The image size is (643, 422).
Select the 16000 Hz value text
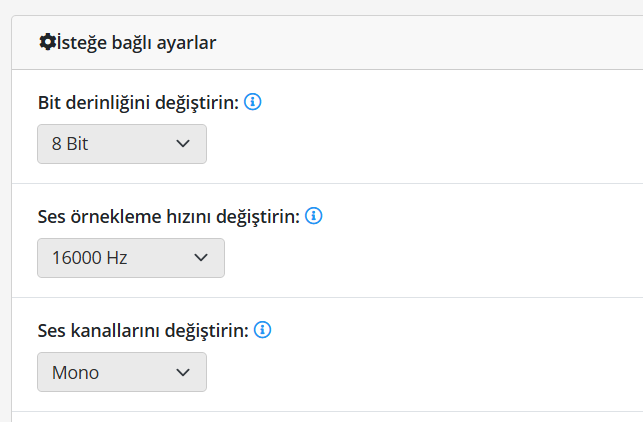[x=89, y=258]
